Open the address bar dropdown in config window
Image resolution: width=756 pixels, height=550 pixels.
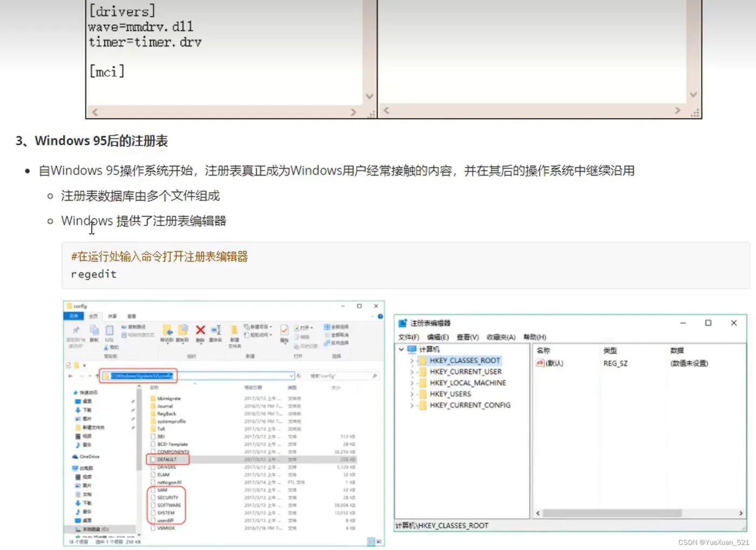click(x=292, y=375)
